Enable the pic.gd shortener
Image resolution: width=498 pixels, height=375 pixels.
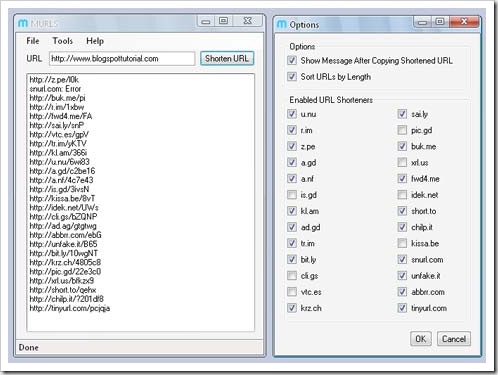pos(402,130)
